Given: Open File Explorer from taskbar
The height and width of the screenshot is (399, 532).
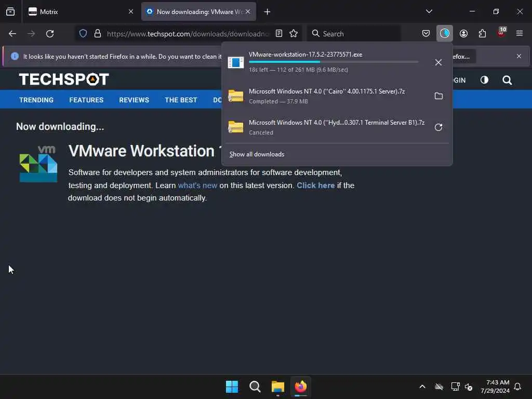Looking at the screenshot, I should coord(277,387).
